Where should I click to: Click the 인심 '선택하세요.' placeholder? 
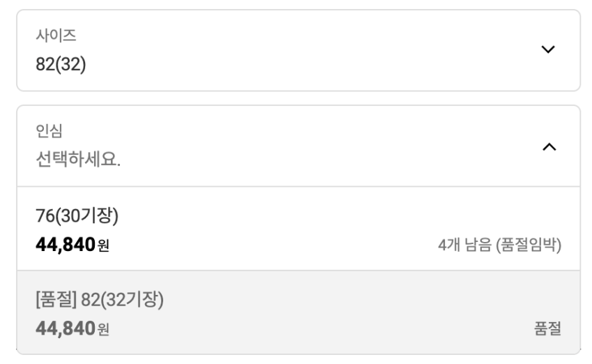pos(78,160)
